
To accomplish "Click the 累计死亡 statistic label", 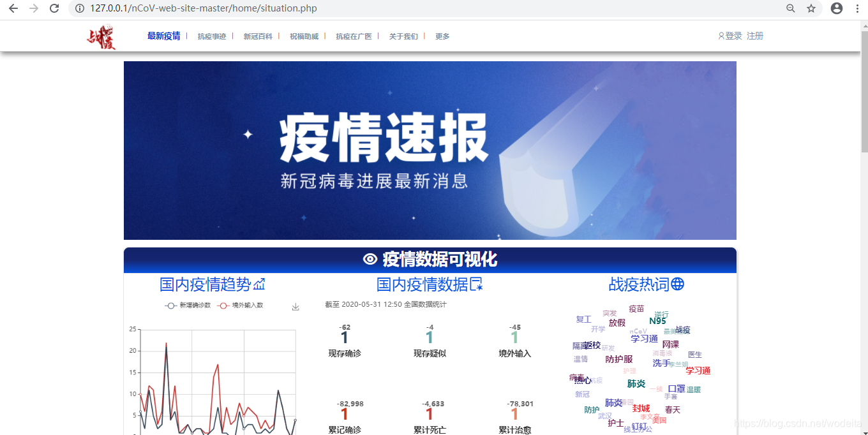I will [x=430, y=431].
